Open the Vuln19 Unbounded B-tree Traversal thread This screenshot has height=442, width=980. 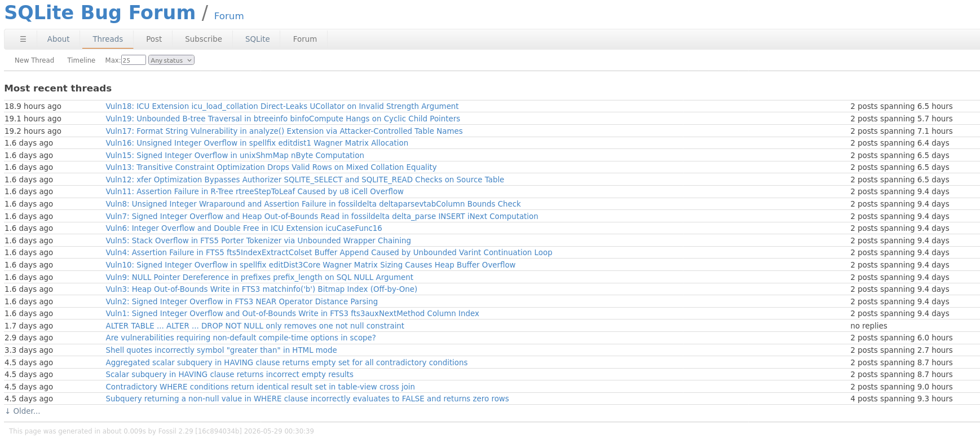pyautogui.click(x=282, y=119)
